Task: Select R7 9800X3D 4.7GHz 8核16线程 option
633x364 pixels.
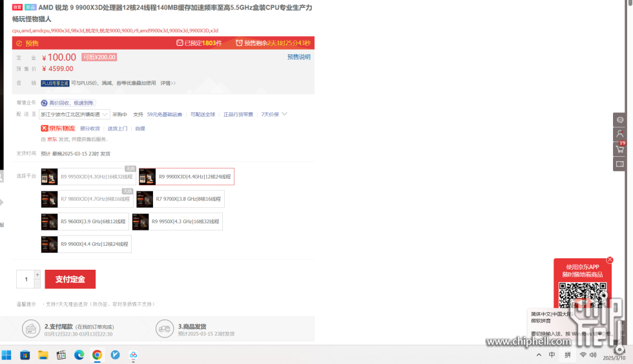Action: coord(87,199)
